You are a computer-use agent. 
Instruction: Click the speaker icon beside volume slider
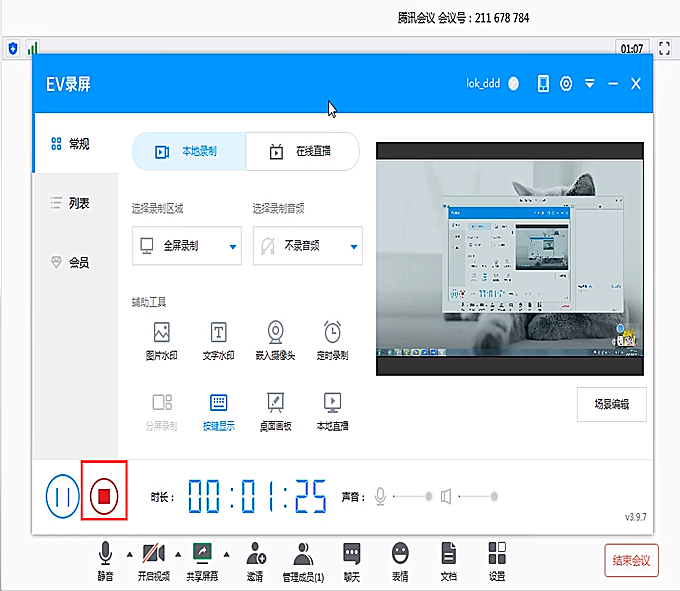446,496
